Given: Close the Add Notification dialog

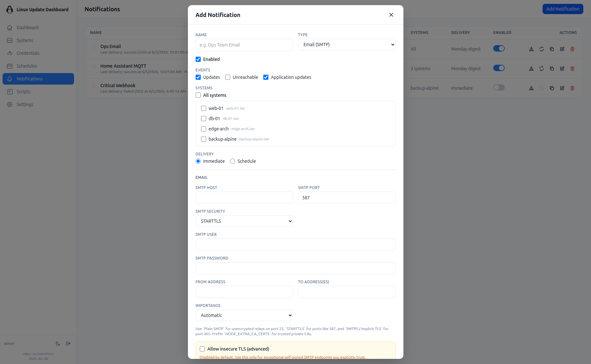Looking at the screenshot, I should click(391, 15).
